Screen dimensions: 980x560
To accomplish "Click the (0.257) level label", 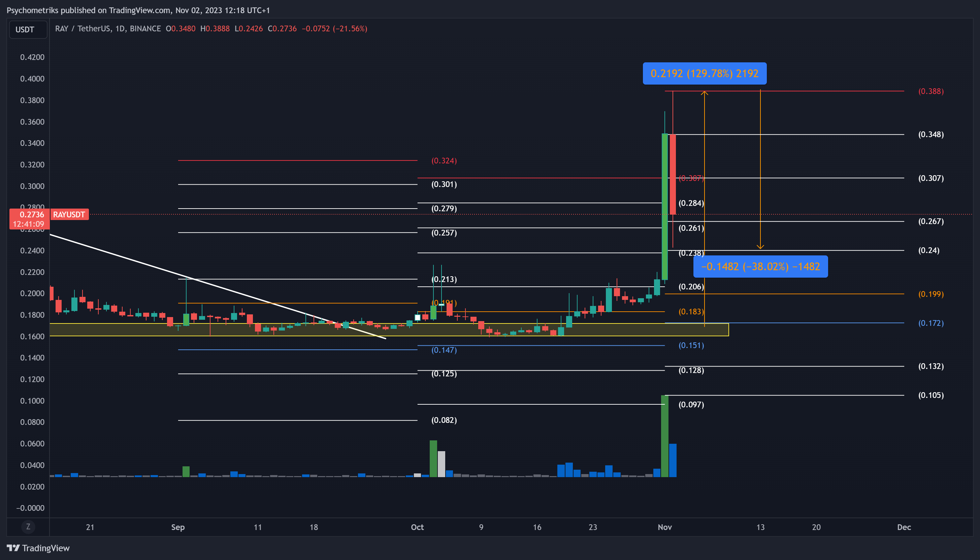I will [444, 233].
